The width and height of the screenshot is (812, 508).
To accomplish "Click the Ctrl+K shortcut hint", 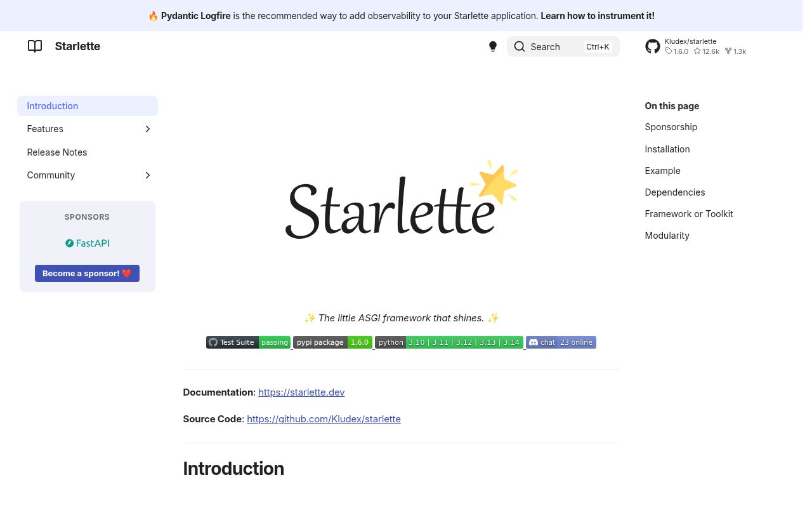I will 598,46.
